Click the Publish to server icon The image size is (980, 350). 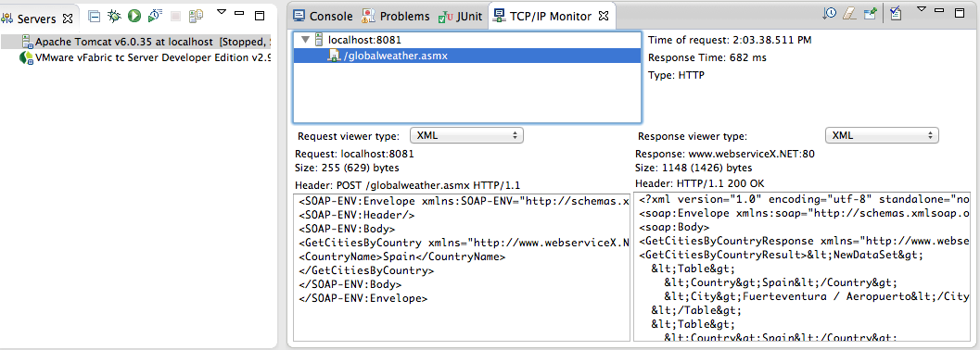197,17
